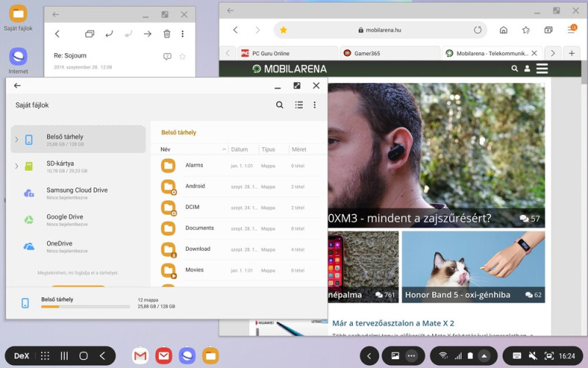Open the Documents folder
The height and width of the screenshot is (368, 588).
240,228
